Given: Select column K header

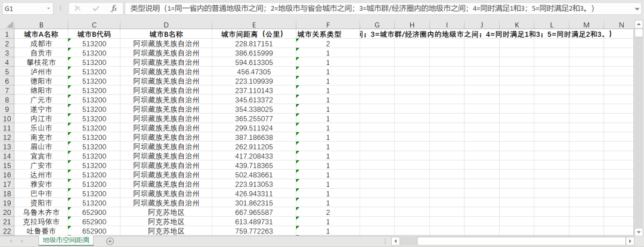Looking at the screenshot, I should (516, 25).
